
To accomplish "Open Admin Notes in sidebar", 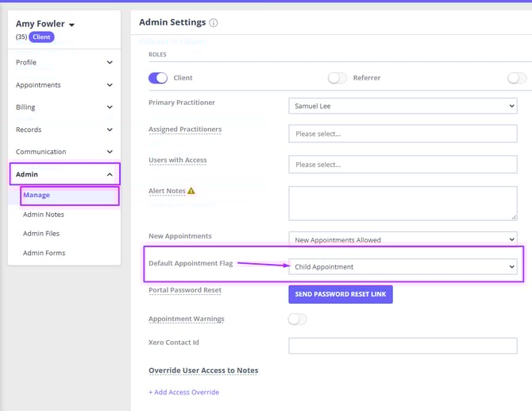I will coord(44,215).
